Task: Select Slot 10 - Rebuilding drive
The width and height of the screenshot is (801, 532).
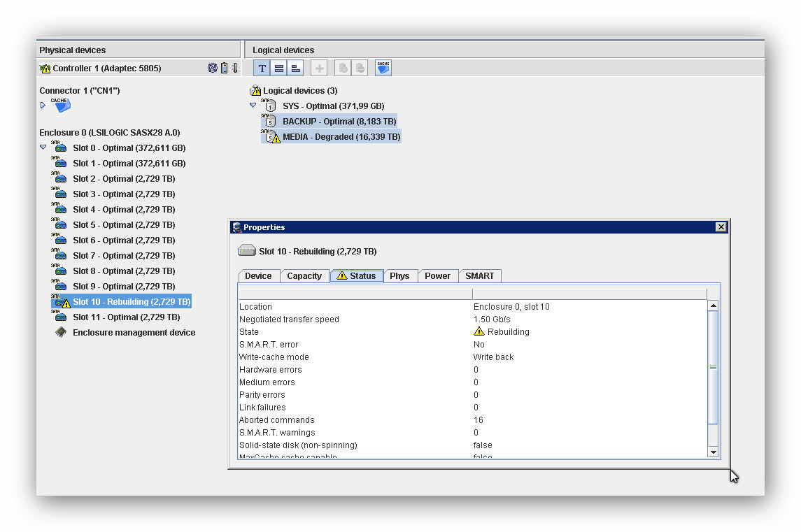Action: click(x=131, y=302)
